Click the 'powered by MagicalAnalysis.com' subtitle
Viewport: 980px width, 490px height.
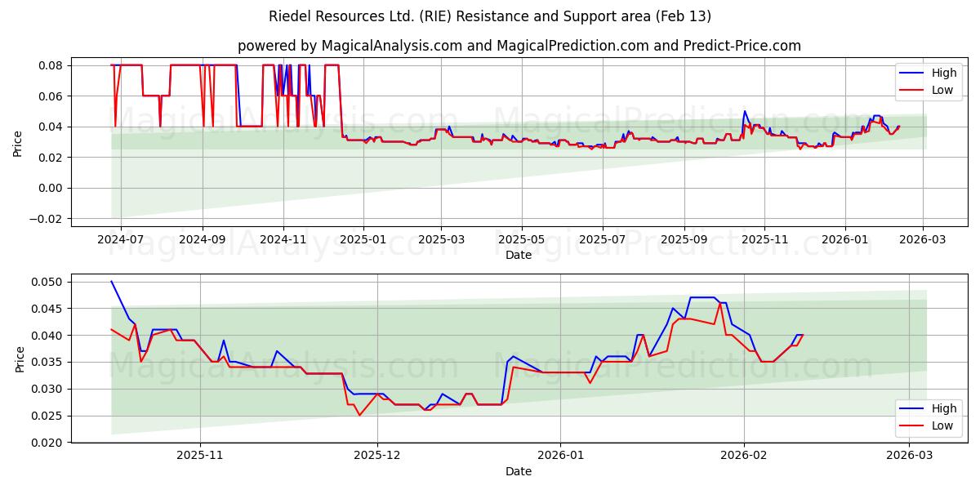click(x=519, y=46)
